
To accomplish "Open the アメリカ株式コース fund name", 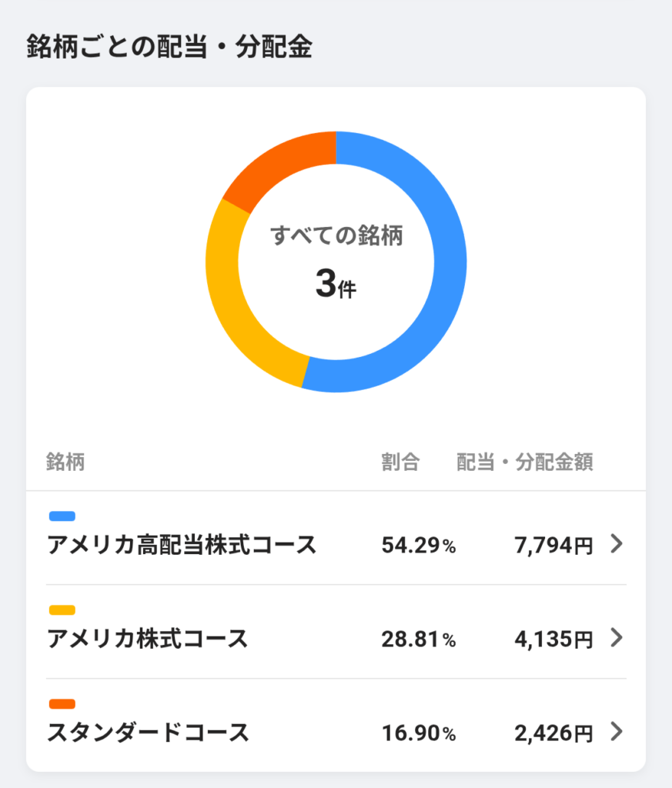I will (x=148, y=639).
